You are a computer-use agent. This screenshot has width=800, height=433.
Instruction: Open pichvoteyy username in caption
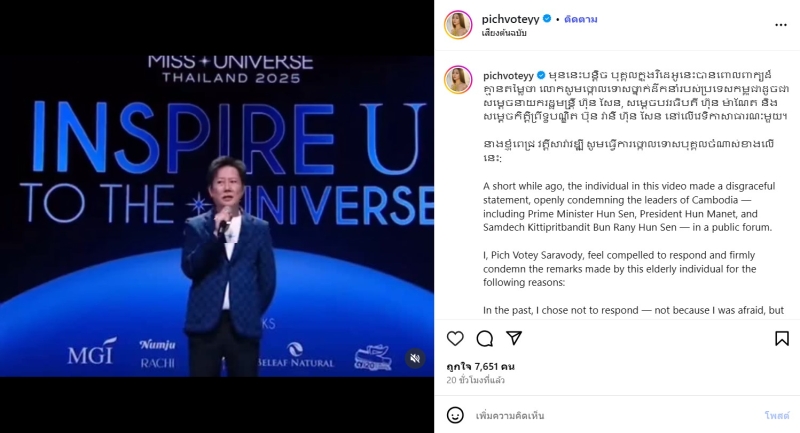coord(508,75)
